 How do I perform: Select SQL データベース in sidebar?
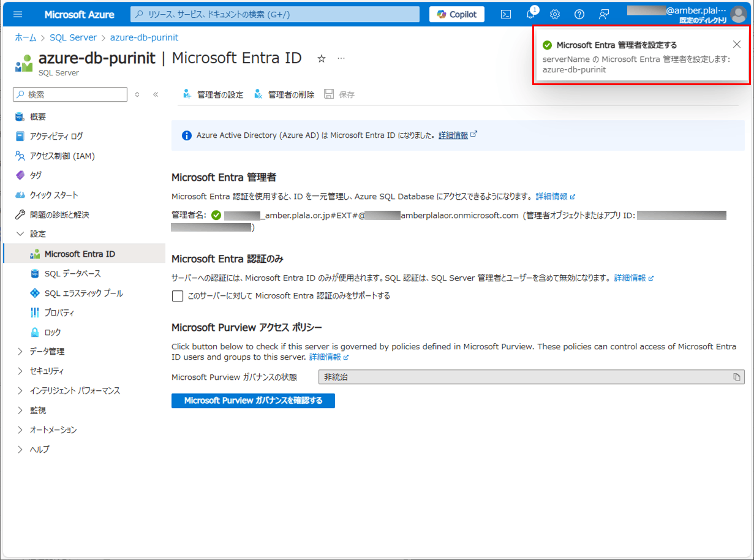pos(72,273)
